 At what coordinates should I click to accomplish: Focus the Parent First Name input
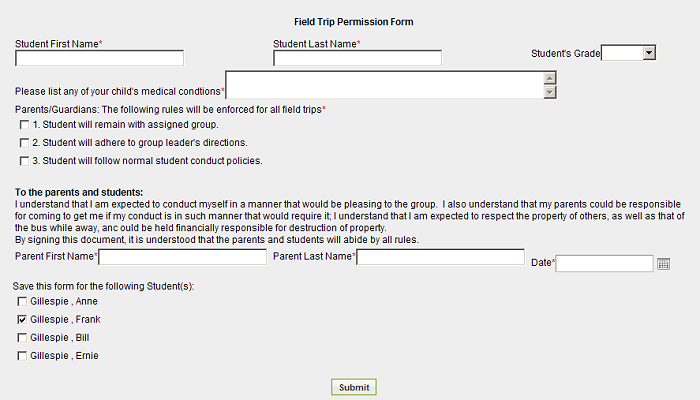coord(183,257)
